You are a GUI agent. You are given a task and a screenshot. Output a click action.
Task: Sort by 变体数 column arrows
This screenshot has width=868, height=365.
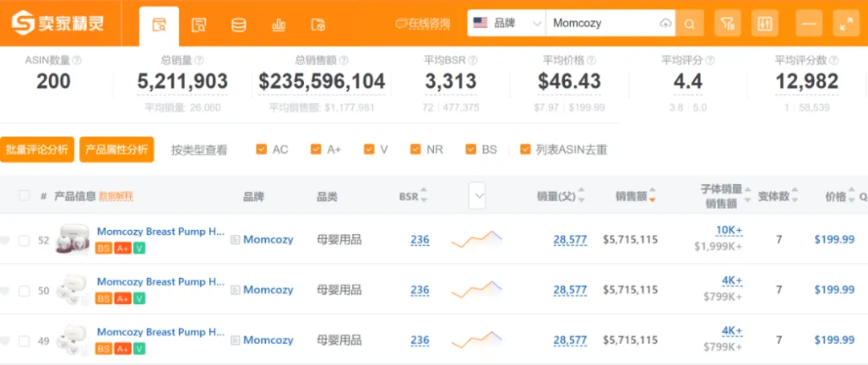coord(795,195)
